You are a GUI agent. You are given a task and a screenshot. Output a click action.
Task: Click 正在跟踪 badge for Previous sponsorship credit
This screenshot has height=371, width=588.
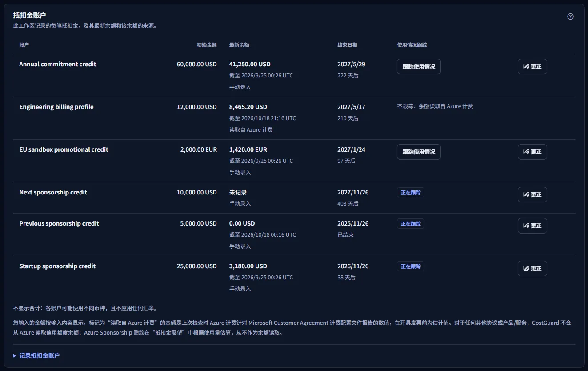(x=411, y=224)
